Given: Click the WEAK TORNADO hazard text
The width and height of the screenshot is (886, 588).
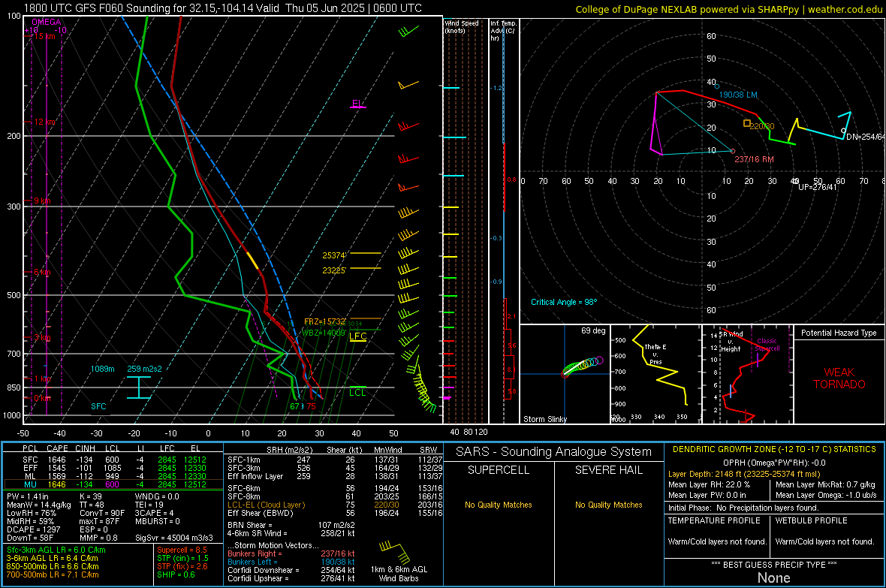Looking at the screenshot, I should pyautogui.click(x=839, y=378).
